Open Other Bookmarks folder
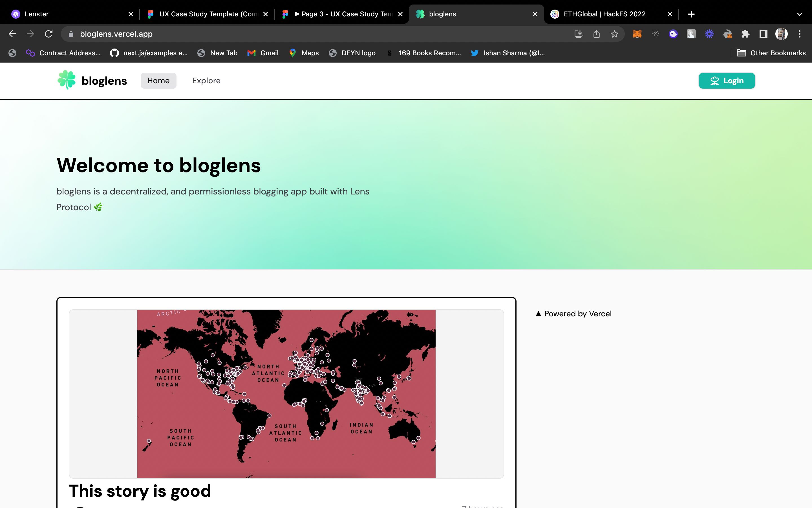Screen dimensions: 812x508 [771, 53]
